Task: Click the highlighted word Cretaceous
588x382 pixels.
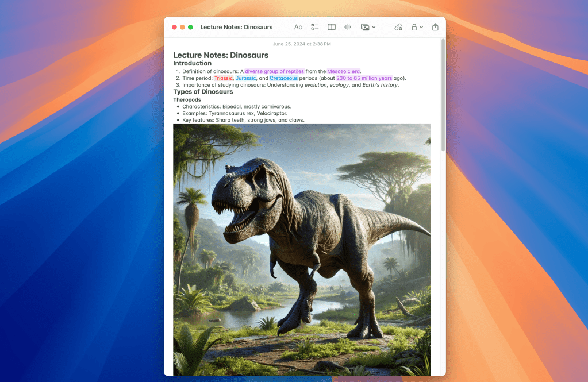Action: click(284, 78)
